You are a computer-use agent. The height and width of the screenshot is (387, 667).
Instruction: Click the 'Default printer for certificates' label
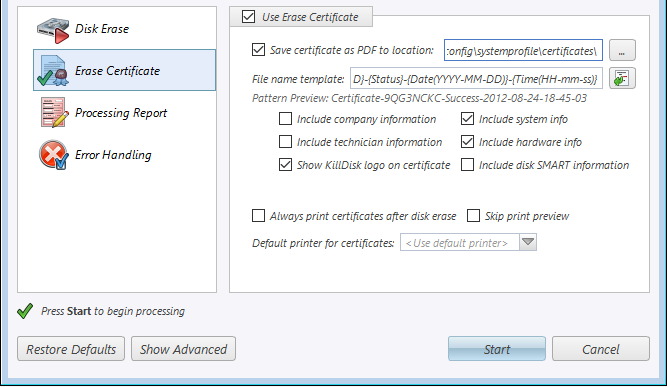point(323,243)
